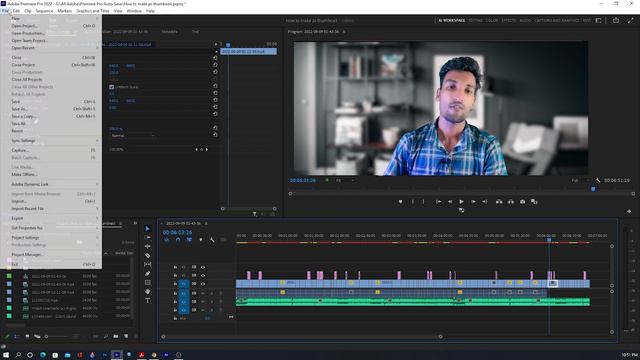Open Button Editor plus icon
Viewport: 640px width, 360px height.
629,211
